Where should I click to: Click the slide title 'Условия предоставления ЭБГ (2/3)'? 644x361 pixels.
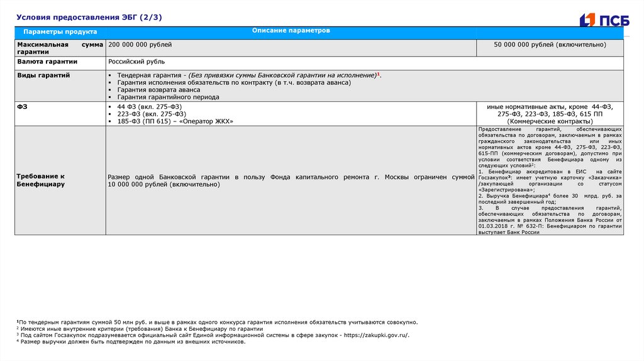click(89, 17)
